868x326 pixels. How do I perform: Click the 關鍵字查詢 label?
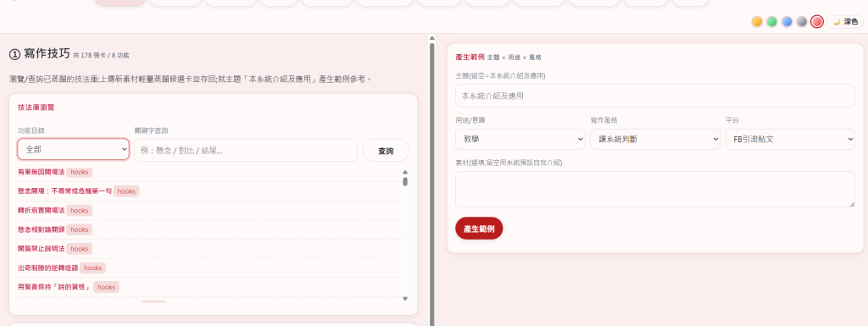point(151,130)
